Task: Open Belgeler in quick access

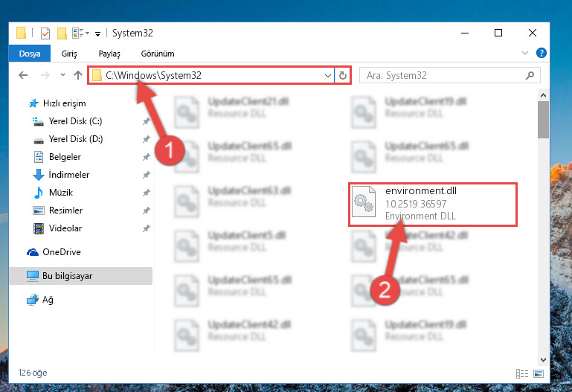Action: coord(57,157)
